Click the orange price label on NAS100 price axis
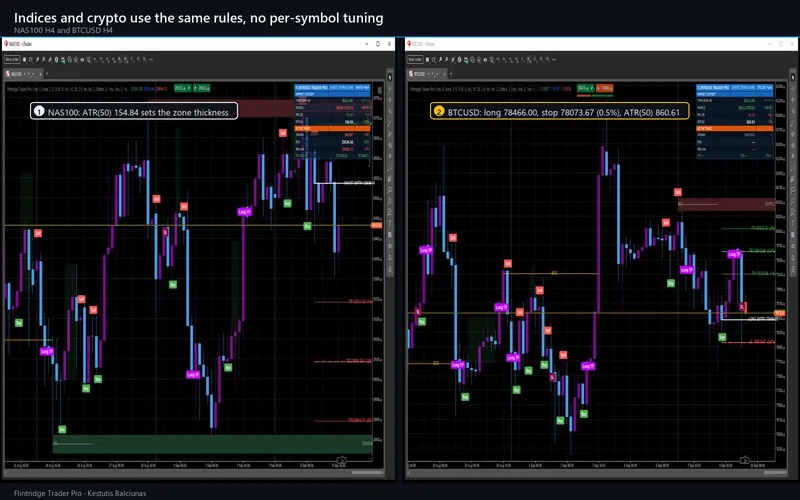The width and height of the screenshot is (800, 500). [x=377, y=225]
